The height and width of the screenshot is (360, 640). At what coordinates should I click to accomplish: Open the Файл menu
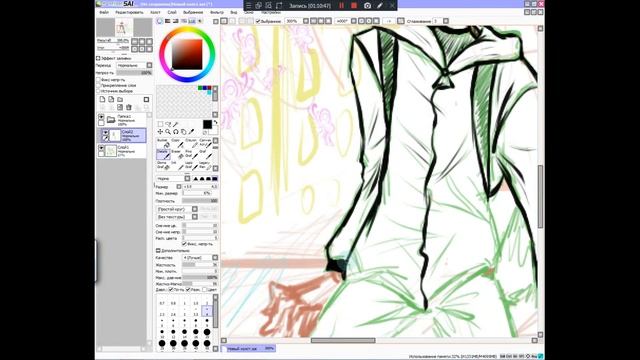[104, 13]
